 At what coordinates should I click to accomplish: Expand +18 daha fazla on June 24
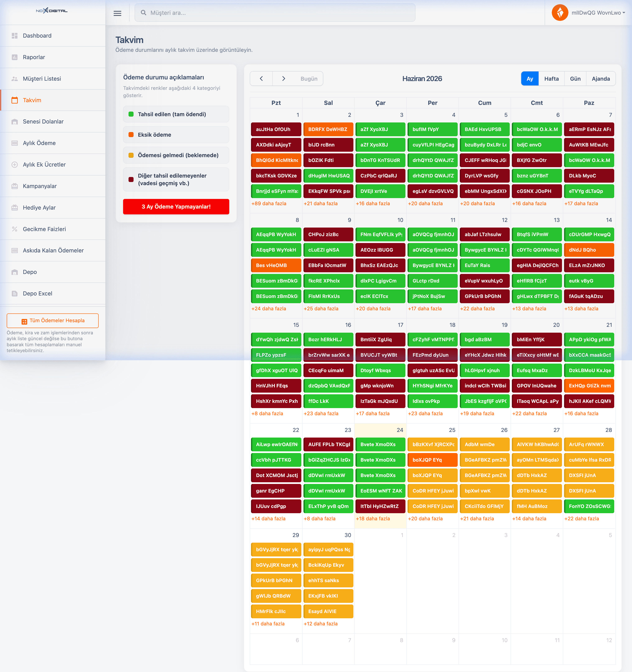point(373,519)
